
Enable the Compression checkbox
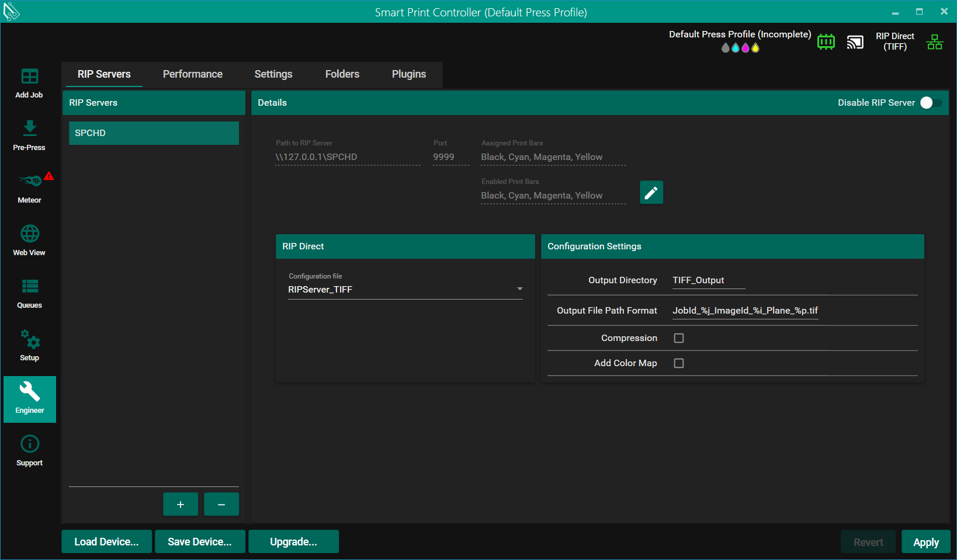[x=678, y=338]
